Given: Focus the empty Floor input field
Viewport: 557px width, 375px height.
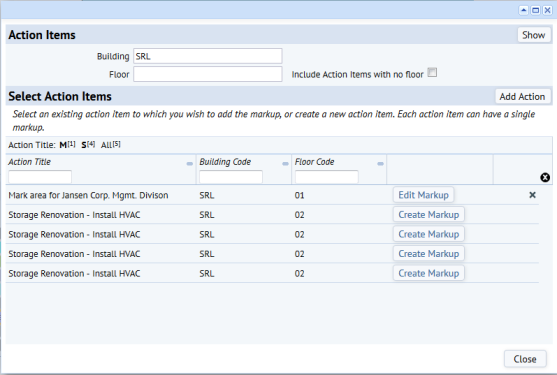Looking at the screenshot, I should pyautogui.click(x=208, y=74).
